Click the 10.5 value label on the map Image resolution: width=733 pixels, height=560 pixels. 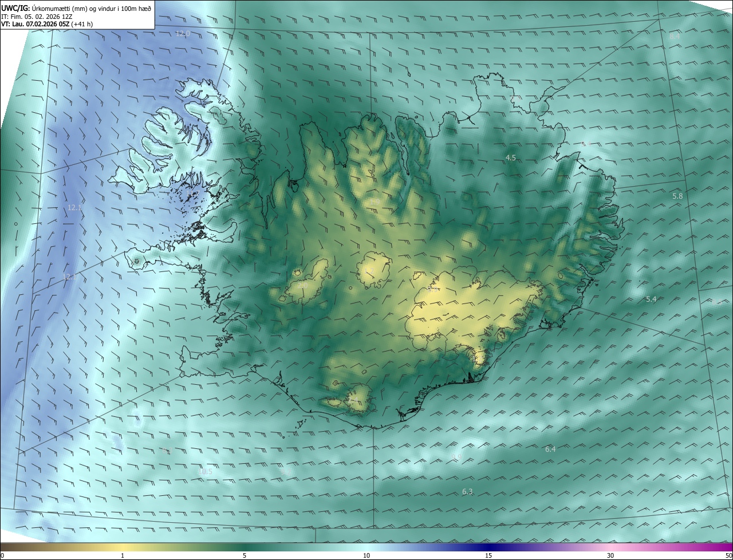[x=205, y=472]
